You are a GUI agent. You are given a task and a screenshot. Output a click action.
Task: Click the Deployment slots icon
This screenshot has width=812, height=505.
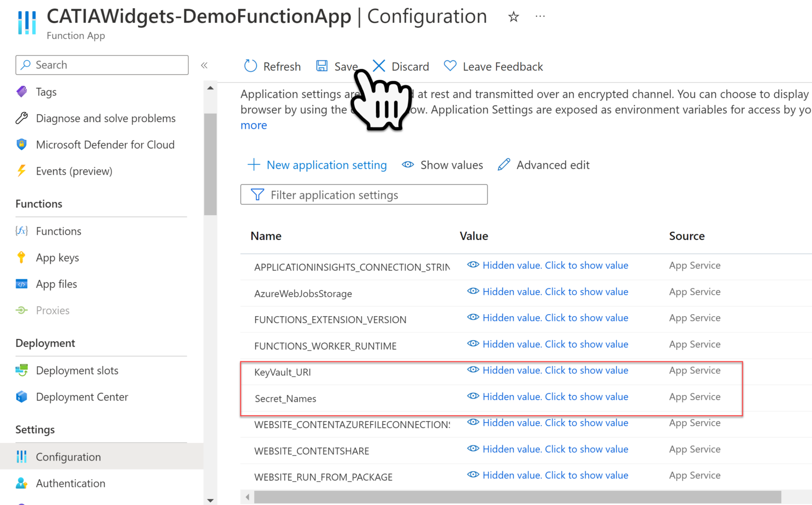click(22, 370)
